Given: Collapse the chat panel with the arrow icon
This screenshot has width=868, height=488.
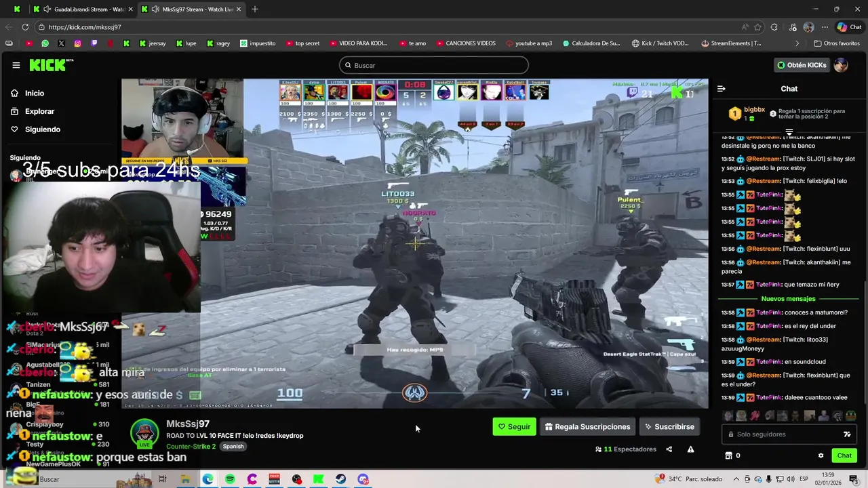Looking at the screenshot, I should click(x=722, y=89).
